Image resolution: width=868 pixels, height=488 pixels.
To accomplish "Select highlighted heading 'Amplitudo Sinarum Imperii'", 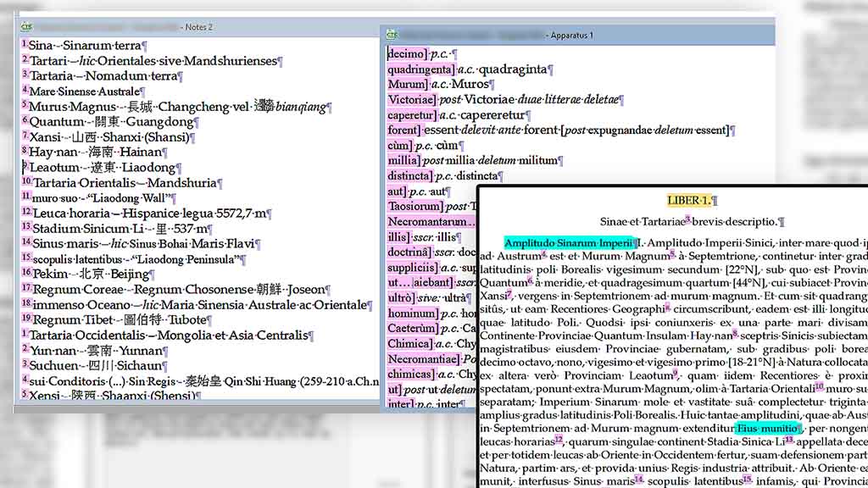I will (569, 243).
